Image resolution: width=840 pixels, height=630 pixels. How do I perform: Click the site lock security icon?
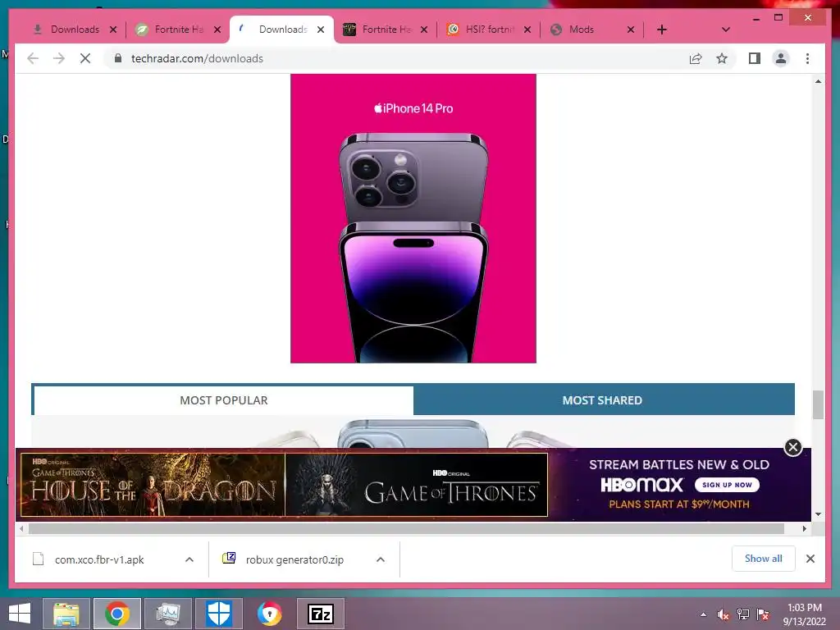coord(118,58)
